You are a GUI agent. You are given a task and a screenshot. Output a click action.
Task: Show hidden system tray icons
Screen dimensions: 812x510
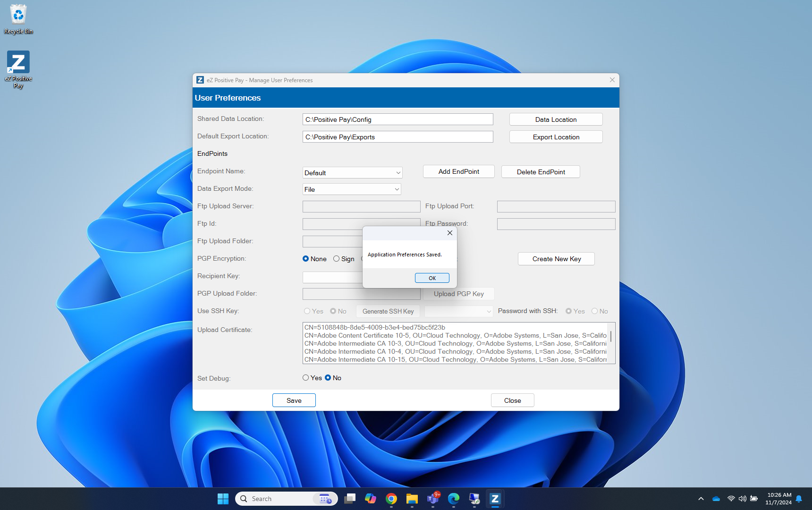pyautogui.click(x=701, y=499)
